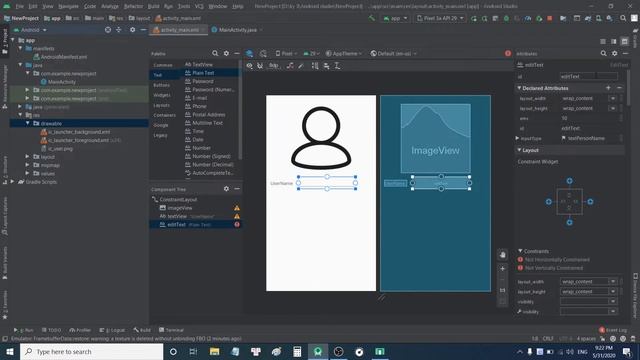Viewport: 640px width, 360px height.
Task: Click the Design Surface select icon
Action: point(249,53)
